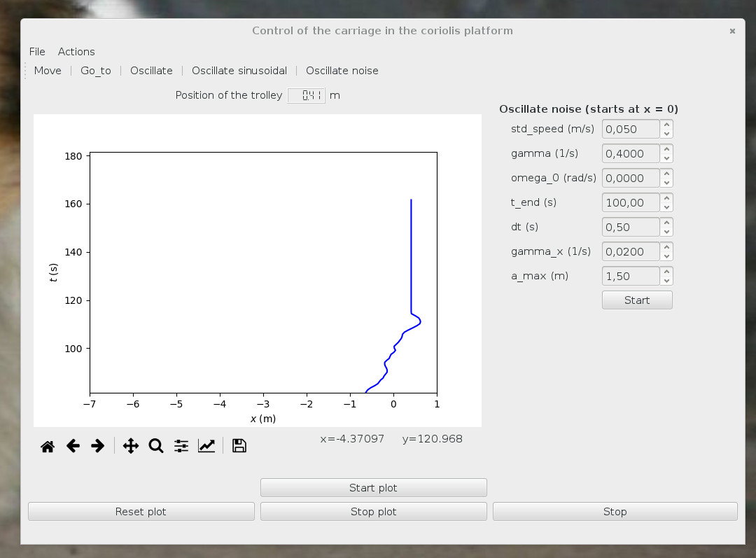Click the forward arrow to next view
Image resolution: width=756 pixels, height=558 pixels.
pos(98,446)
